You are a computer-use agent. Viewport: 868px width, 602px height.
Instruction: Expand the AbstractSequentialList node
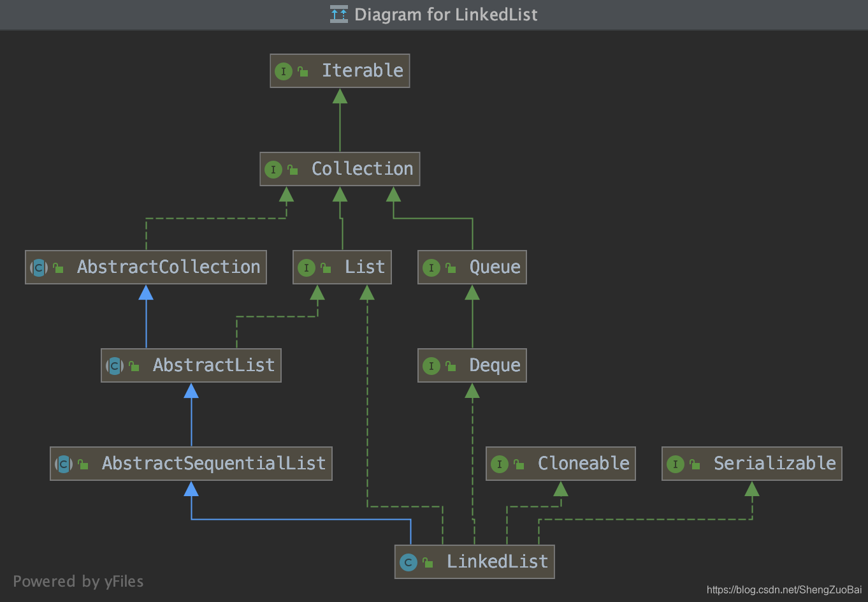(83, 464)
